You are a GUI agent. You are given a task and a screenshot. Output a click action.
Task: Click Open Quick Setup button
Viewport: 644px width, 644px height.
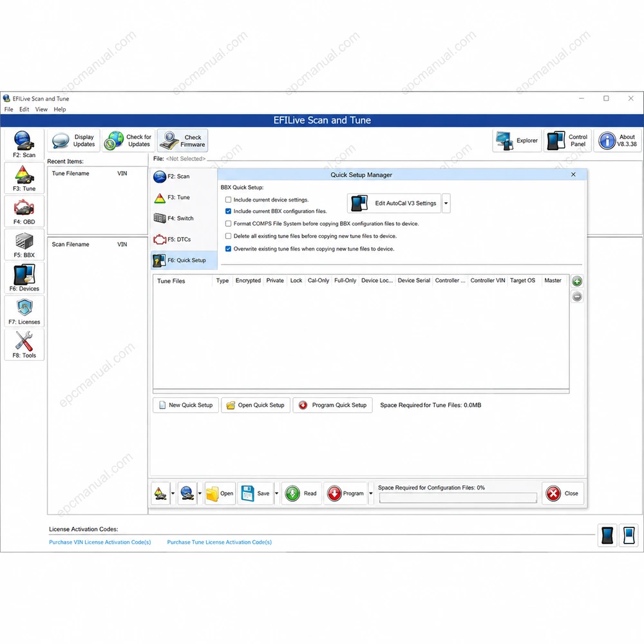(256, 405)
